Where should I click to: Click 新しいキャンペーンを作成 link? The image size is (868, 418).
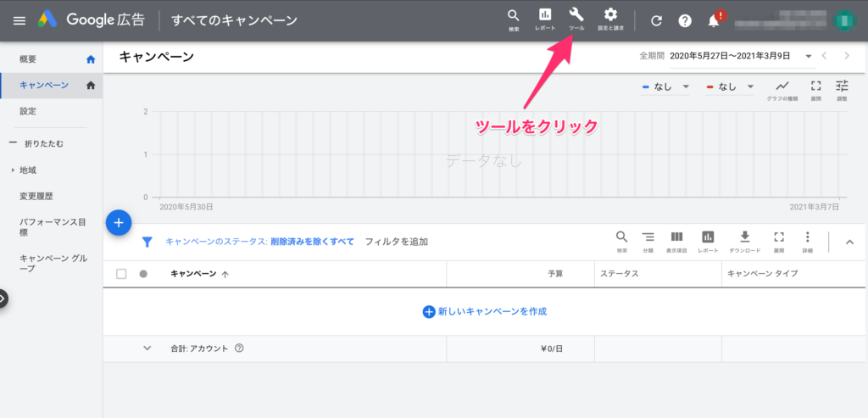[485, 312]
